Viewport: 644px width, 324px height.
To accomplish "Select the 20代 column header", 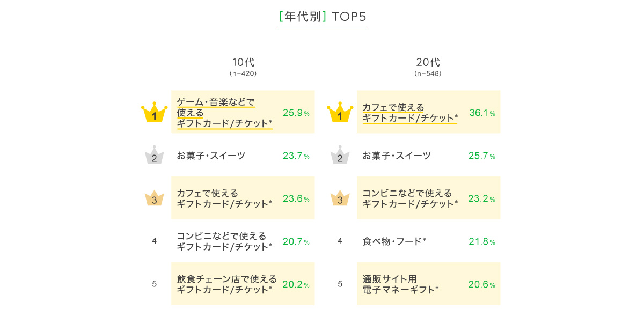I will (428, 62).
